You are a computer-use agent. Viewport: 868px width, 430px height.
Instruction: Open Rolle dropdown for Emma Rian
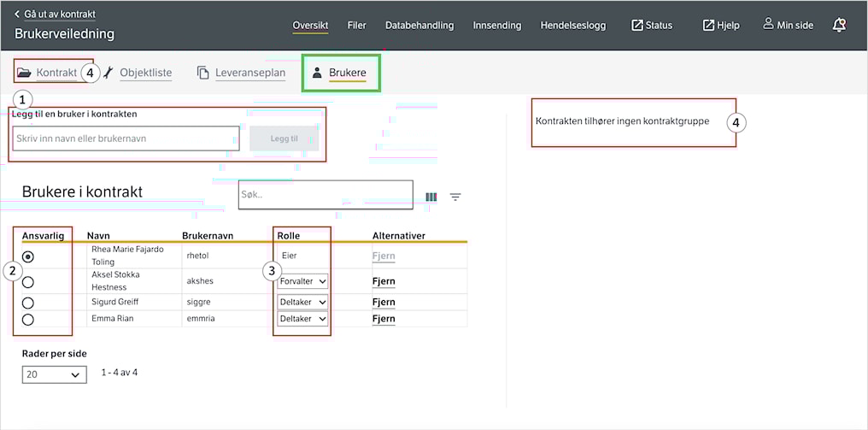tap(302, 319)
